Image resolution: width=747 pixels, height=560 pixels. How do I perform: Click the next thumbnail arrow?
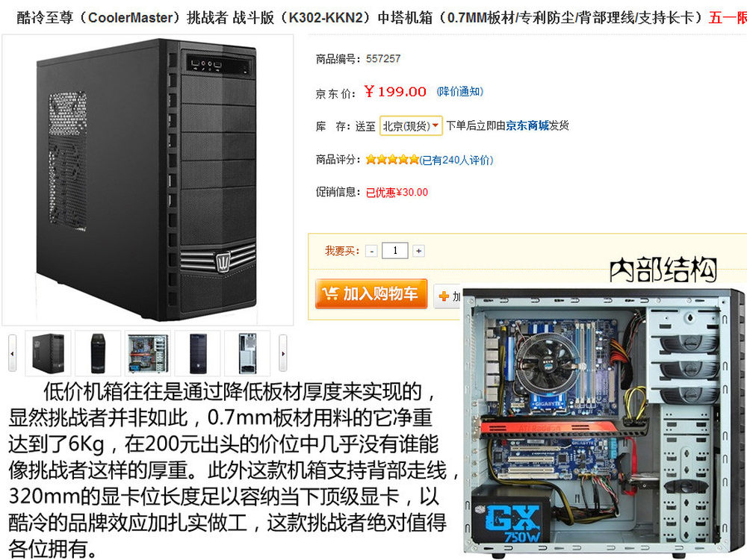(283, 353)
